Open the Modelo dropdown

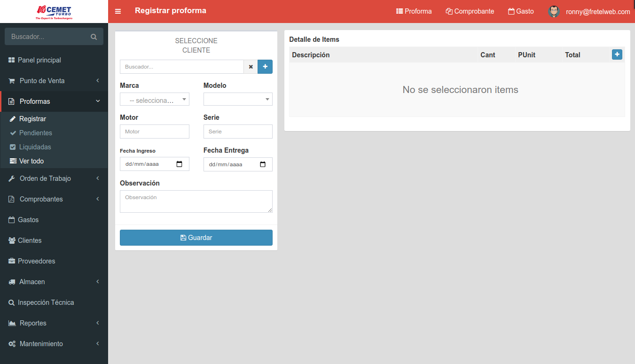click(x=238, y=100)
